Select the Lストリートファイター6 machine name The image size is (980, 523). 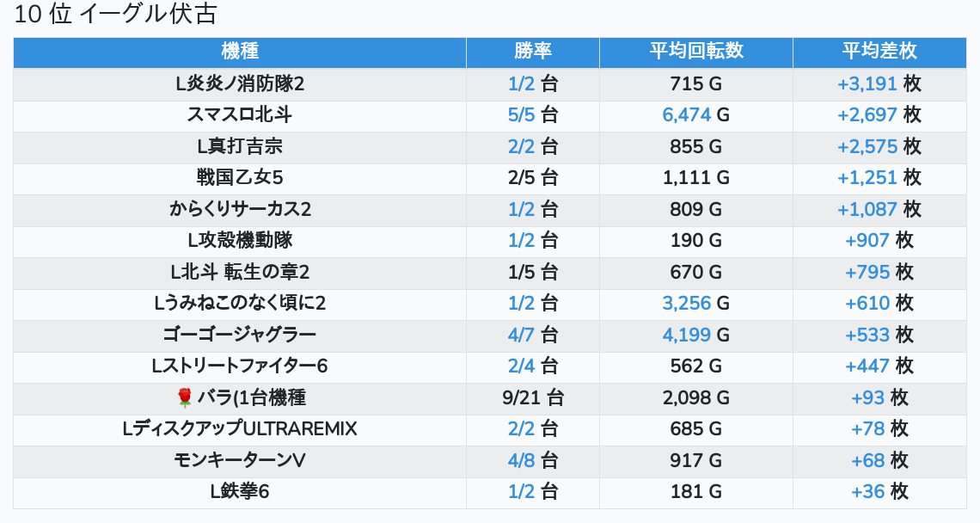point(239,366)
